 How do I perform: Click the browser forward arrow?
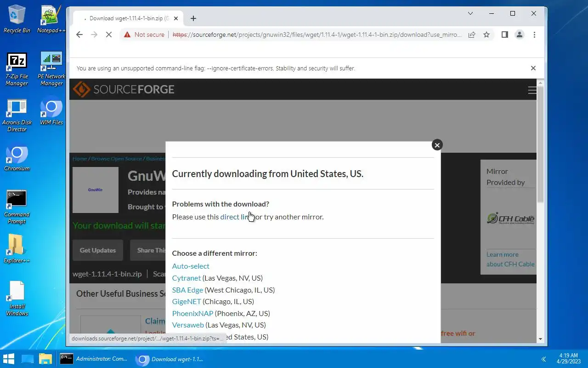point(94,34)
